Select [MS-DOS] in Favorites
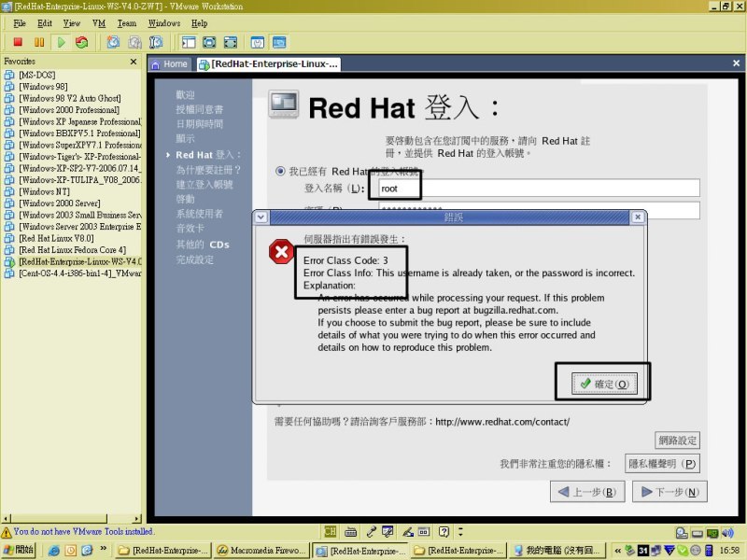 pos(36,75)
